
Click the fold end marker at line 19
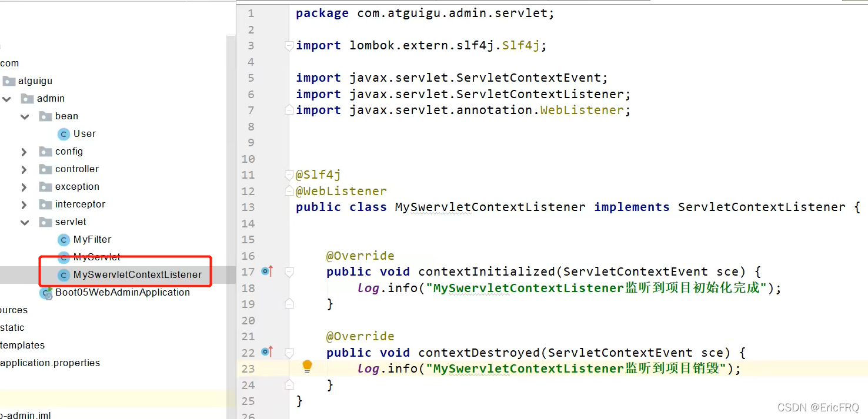pyautogui.click(x=289, y=304)
